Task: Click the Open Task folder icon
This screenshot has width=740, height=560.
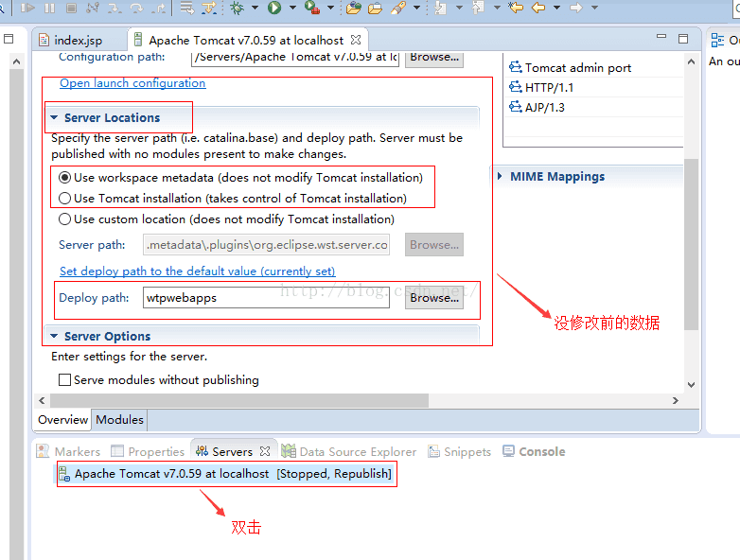Action: click(x=375, y=8)
